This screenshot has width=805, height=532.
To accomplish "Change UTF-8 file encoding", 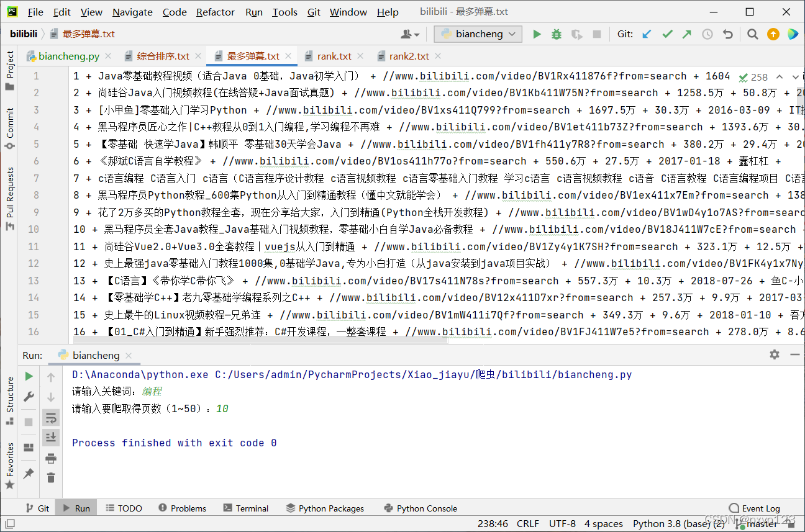I will [x=562, y=524].
